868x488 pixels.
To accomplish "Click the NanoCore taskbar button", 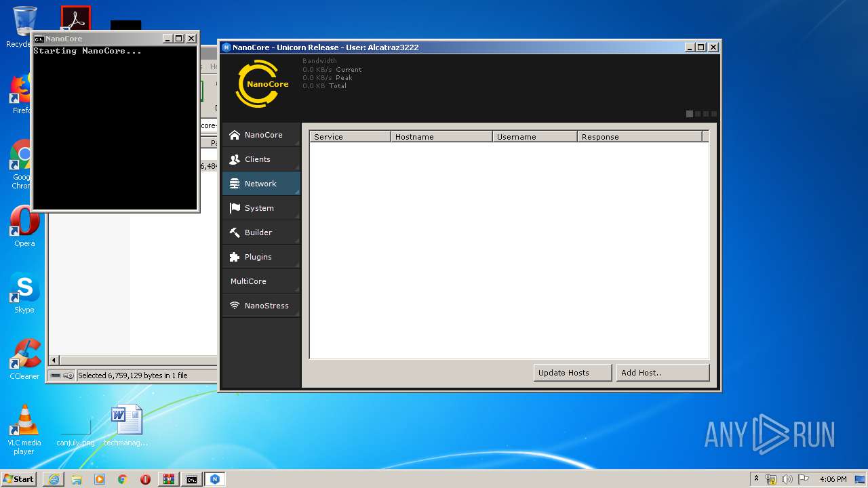I will [215, 479].
